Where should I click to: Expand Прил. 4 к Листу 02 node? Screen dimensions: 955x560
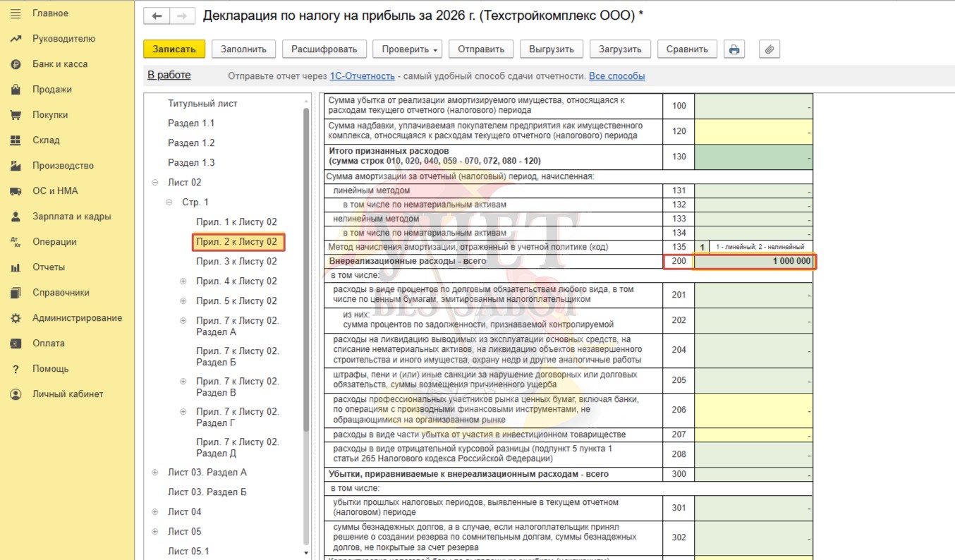coord(183,281)
